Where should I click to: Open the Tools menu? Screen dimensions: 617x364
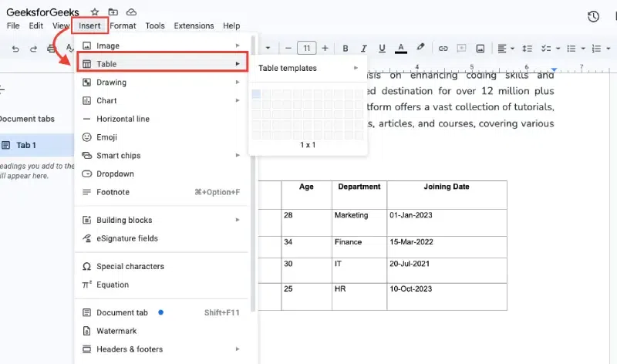pos(155,25)
